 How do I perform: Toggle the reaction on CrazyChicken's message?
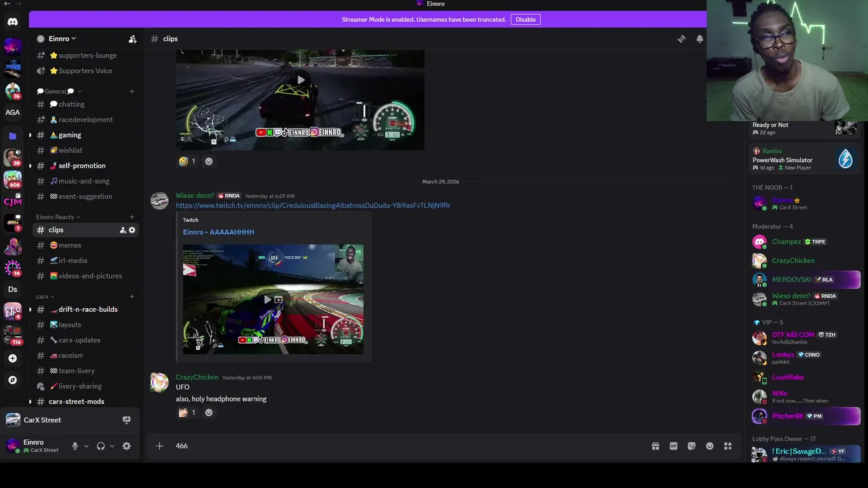pos(187,413)
